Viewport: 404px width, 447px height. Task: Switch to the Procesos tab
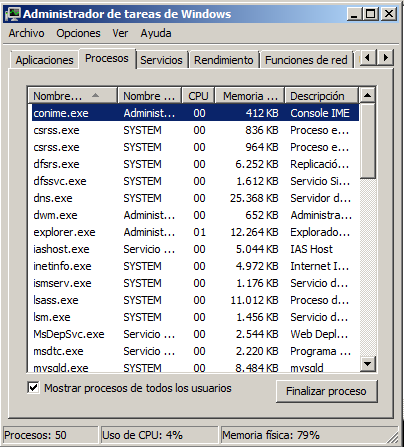point(107,58)
